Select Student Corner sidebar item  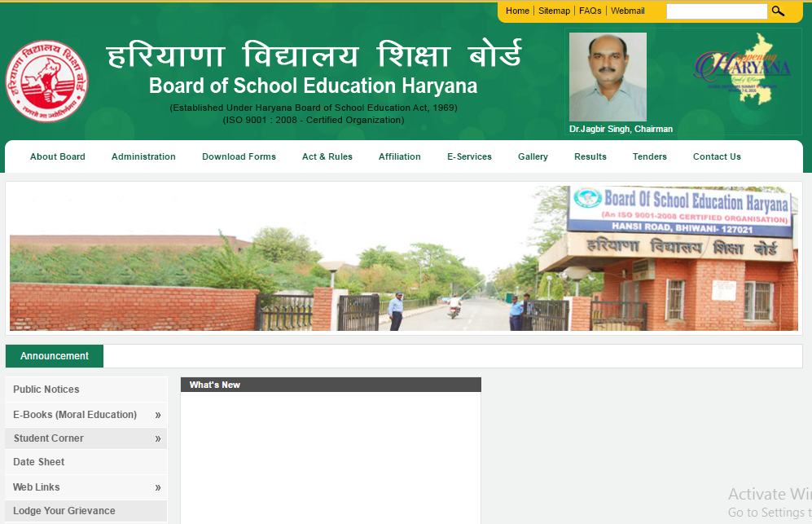[x=86, y=438]
